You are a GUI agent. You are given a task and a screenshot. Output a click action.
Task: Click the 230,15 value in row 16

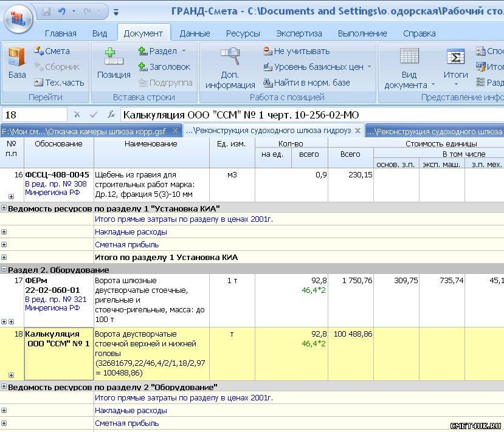point(361,175)
